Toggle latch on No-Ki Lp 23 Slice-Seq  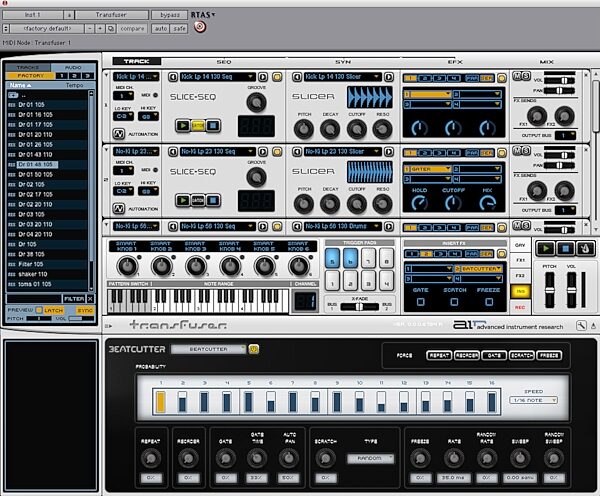(198, 200)
